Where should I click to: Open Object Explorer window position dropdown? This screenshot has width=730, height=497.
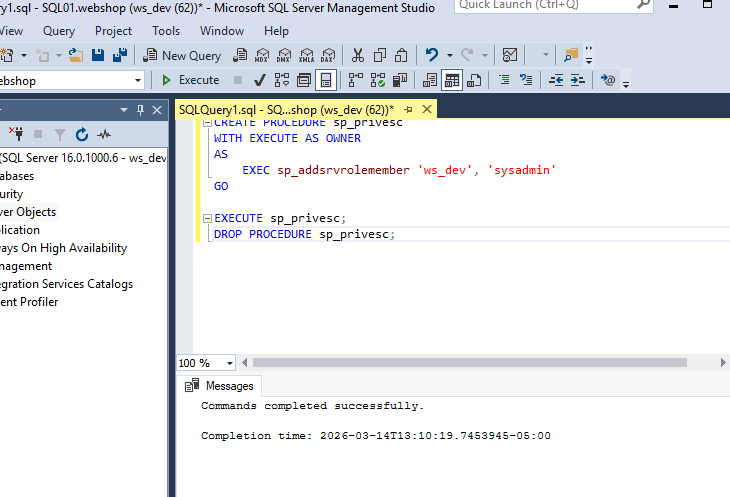(x=124, y=110)
